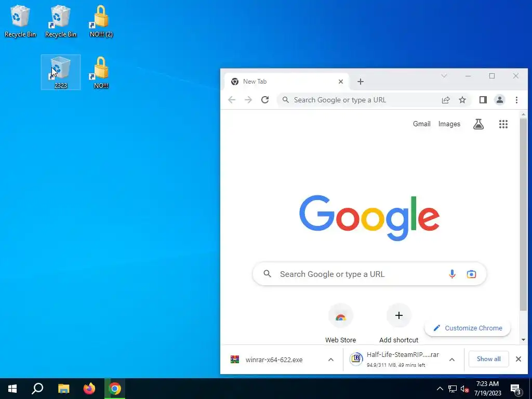
Task: Click Chrome taskbar icon
Action: click(x=115, y=389)
